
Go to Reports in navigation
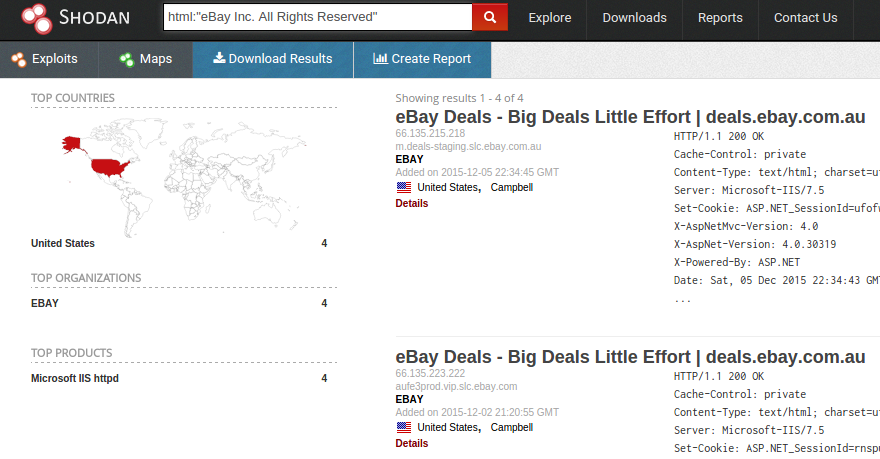pos(720,18)
